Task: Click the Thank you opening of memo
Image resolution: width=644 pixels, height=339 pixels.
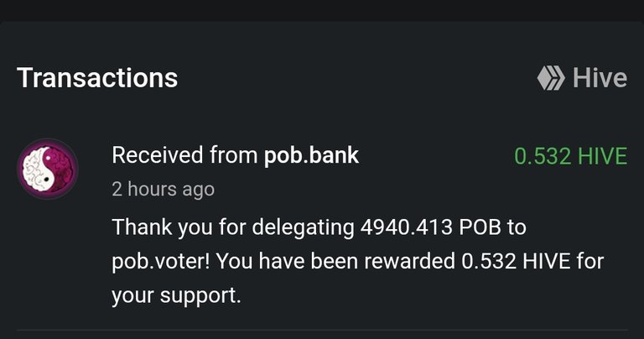Action: (162, 227)
